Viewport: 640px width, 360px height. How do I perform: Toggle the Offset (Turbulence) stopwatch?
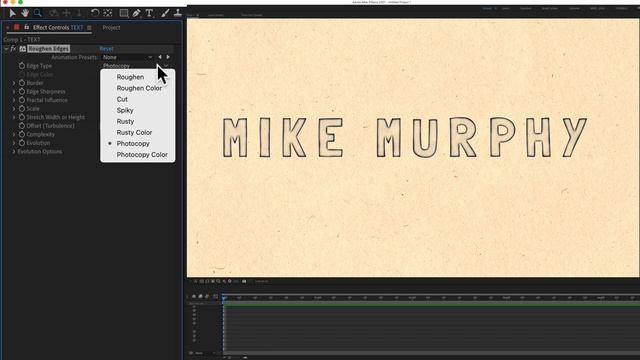point(22,126)
